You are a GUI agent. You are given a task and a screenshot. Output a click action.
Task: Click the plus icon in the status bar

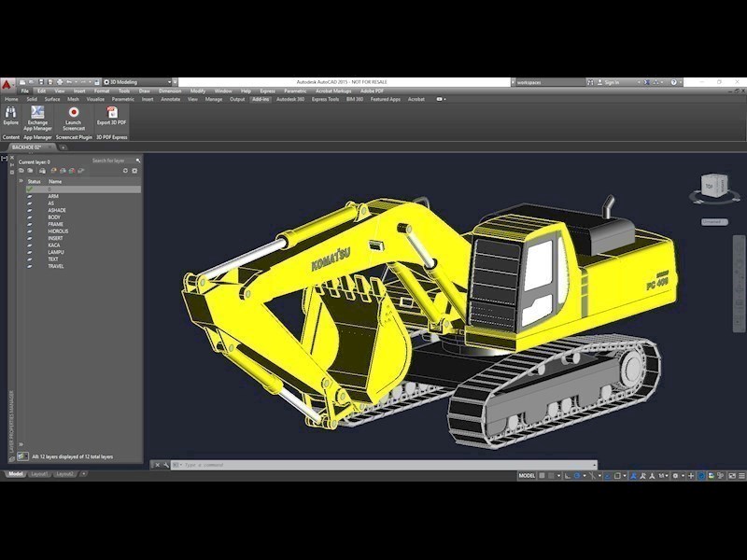pos(691,475)
